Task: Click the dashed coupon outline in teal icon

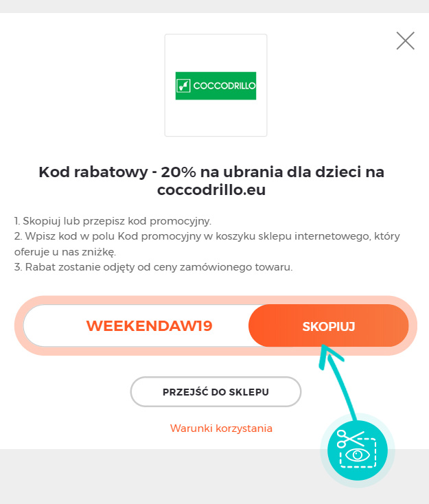Action: 358,453
